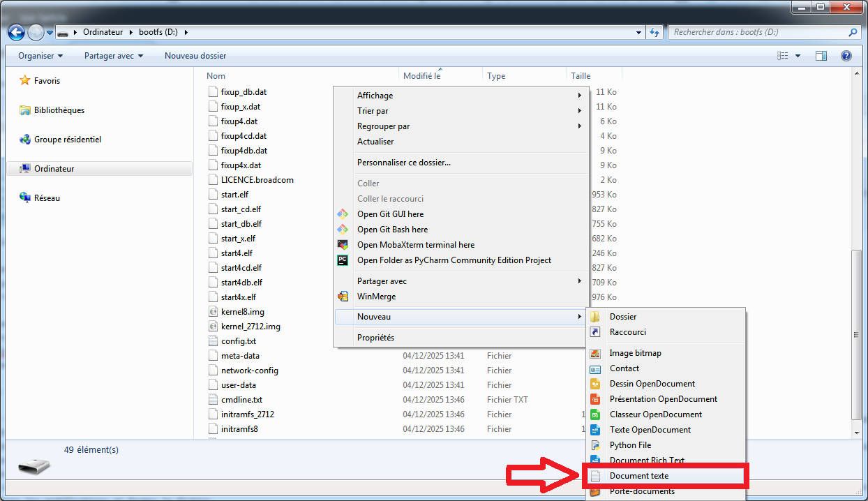Select the Python File icon
This screenshot has width=868, height=501.
[x=595, y=445]
